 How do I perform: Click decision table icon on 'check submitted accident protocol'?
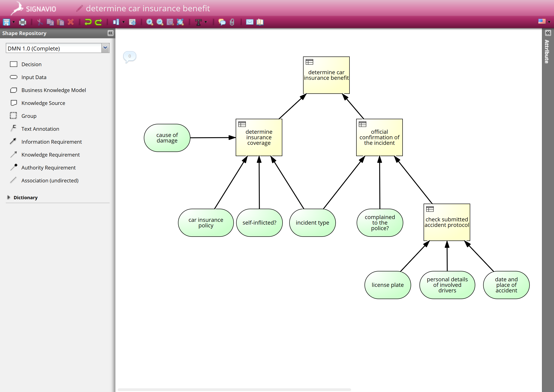point(430,209)
